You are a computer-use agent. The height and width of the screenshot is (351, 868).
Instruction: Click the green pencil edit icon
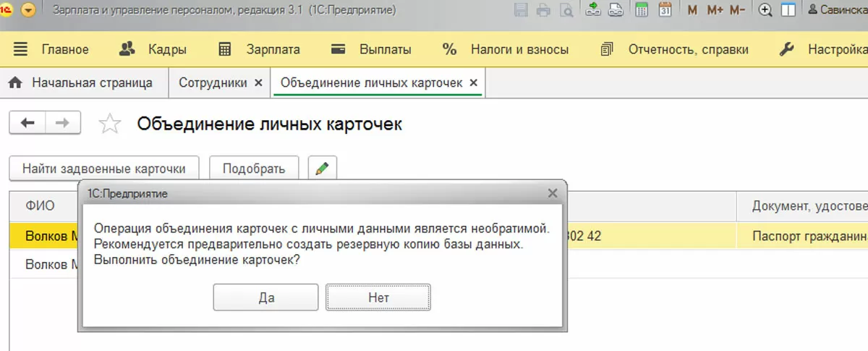(322, 169)
